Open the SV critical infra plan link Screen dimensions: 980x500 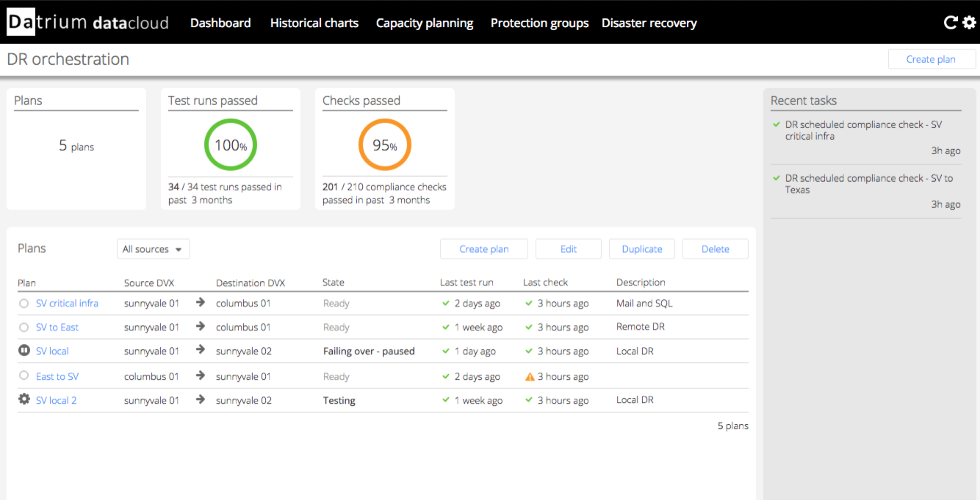(x=67, y=303)
